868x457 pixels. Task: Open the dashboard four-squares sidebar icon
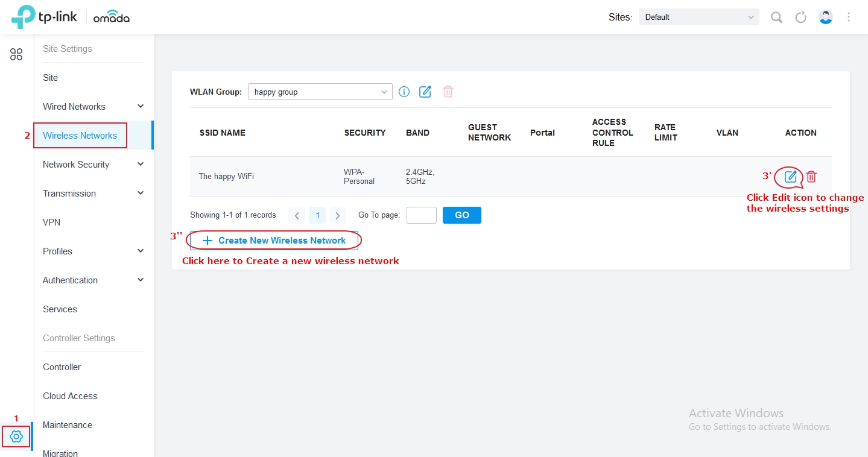coord(16,55)
